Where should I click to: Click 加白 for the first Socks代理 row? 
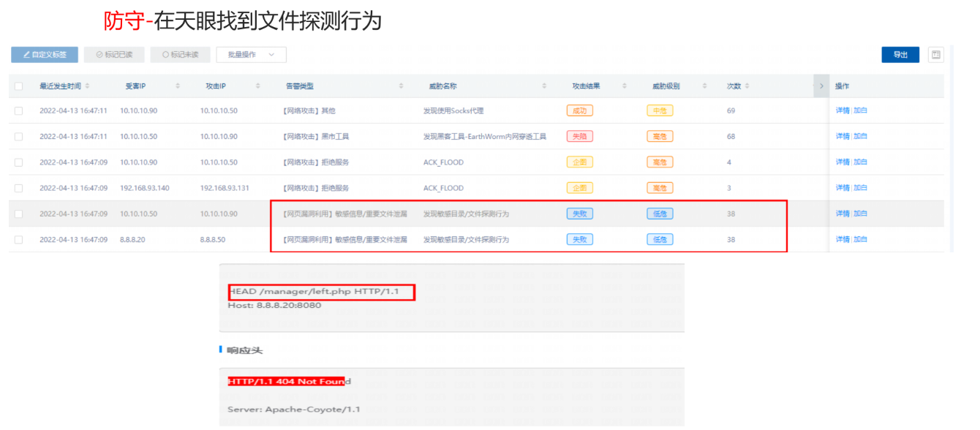point(860,111)
